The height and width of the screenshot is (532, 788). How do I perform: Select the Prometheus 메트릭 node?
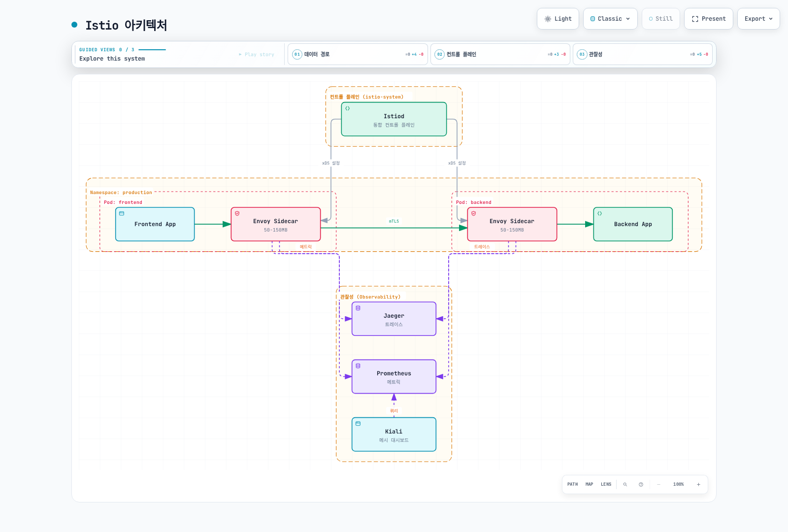pos(394,376)
